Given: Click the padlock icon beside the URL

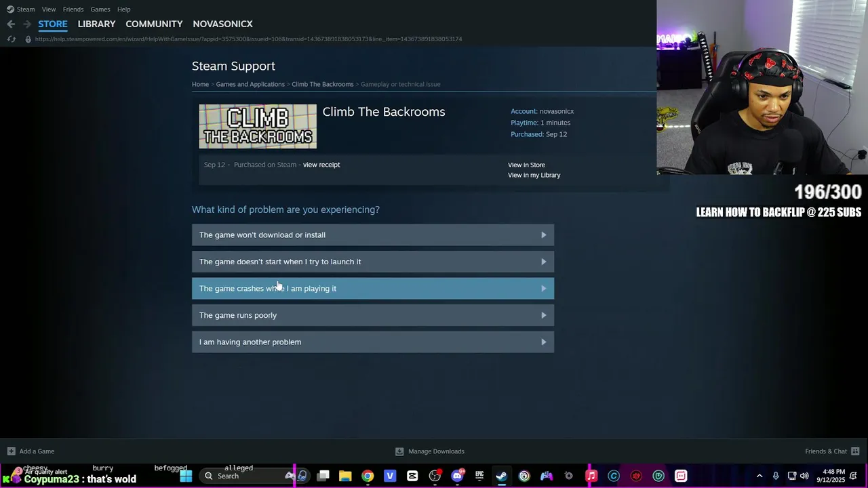Looking at the screenshot, I should (28, 39).
